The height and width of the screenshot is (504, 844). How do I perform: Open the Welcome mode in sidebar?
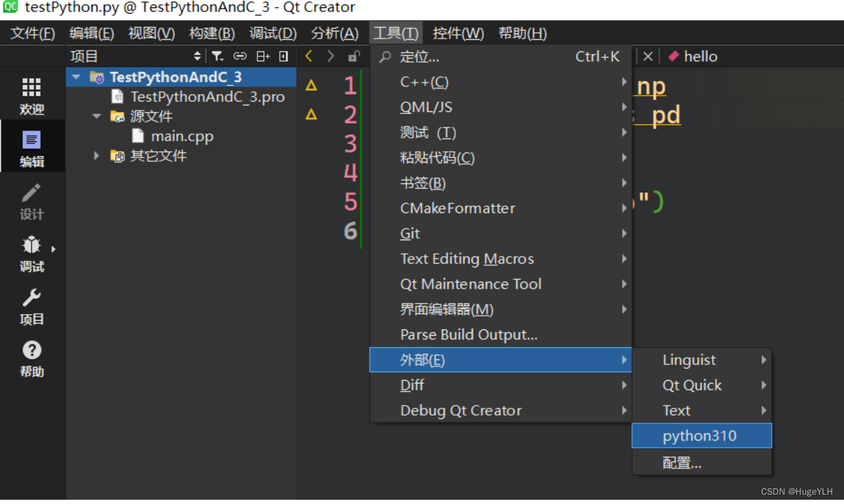pyautogui.click(x=32, y=96)
